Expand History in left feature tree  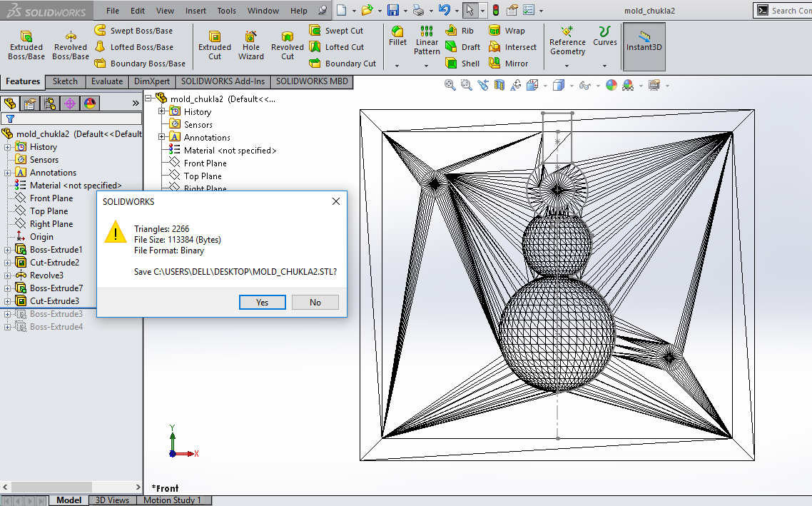point(8,147)
